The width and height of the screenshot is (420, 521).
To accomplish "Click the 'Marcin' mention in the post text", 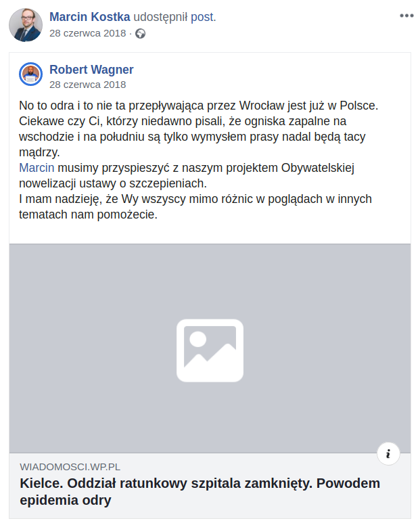I will pos(37,168).
